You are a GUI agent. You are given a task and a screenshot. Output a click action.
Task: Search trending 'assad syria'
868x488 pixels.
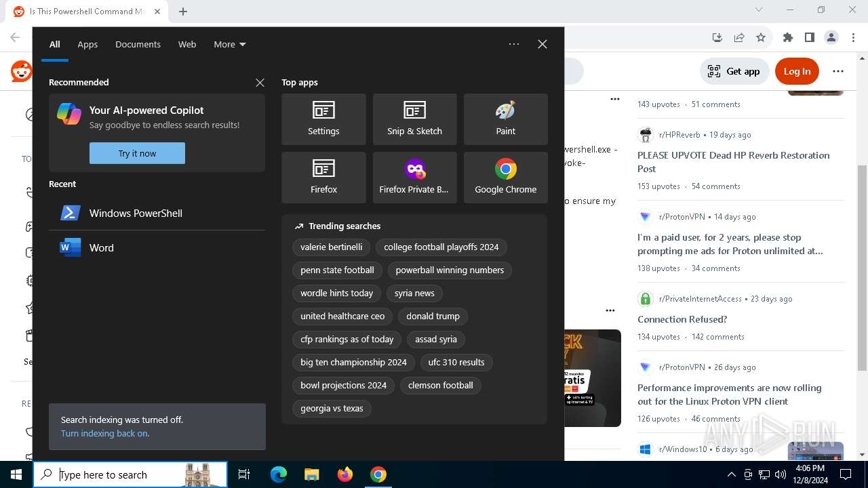click(x=436, y=340)
